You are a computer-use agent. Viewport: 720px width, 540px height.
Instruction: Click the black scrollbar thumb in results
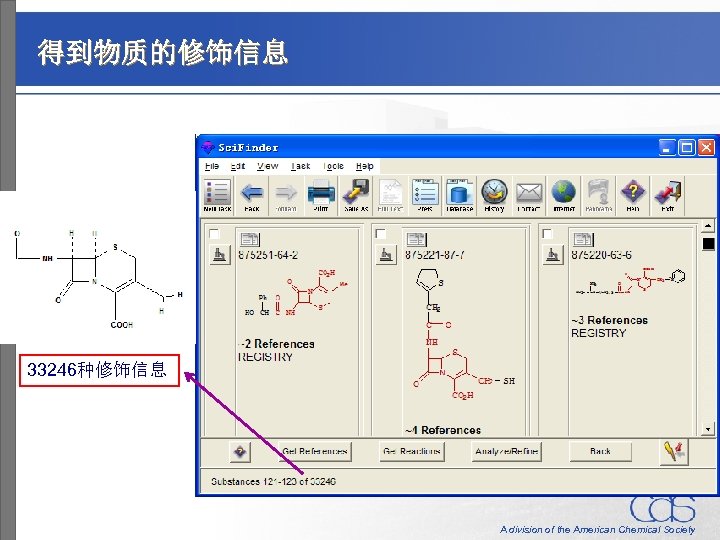click(708, 243)
